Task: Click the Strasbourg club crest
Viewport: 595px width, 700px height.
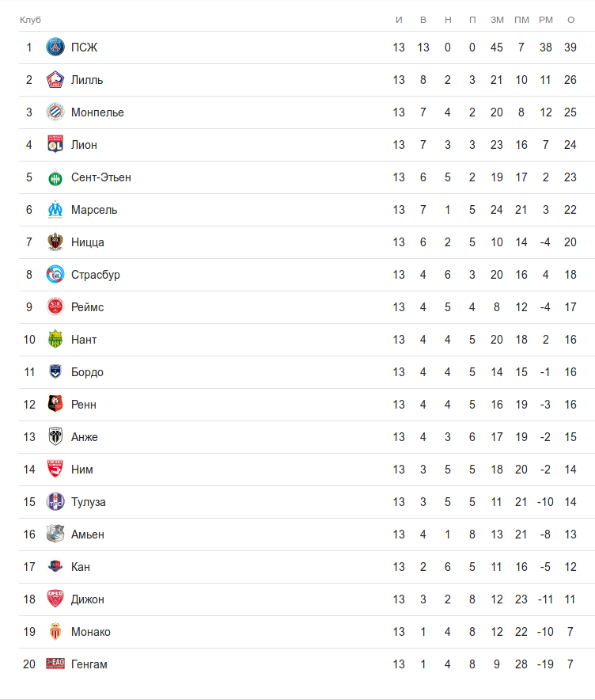Action: point(55,275)
